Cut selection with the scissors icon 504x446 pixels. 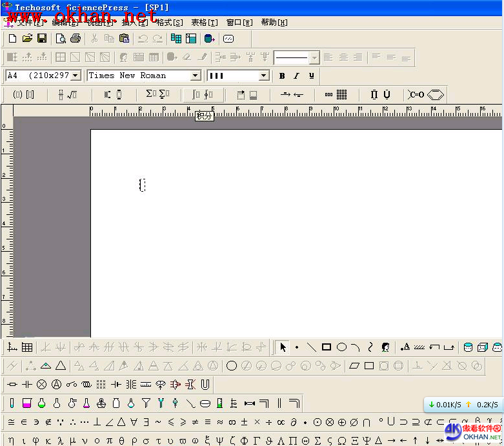point(94,39)
